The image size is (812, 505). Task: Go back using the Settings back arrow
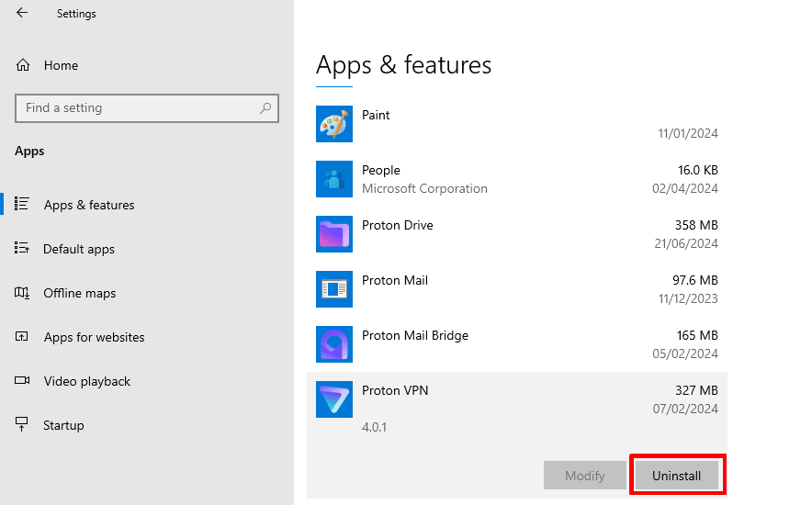coord(22,13)
